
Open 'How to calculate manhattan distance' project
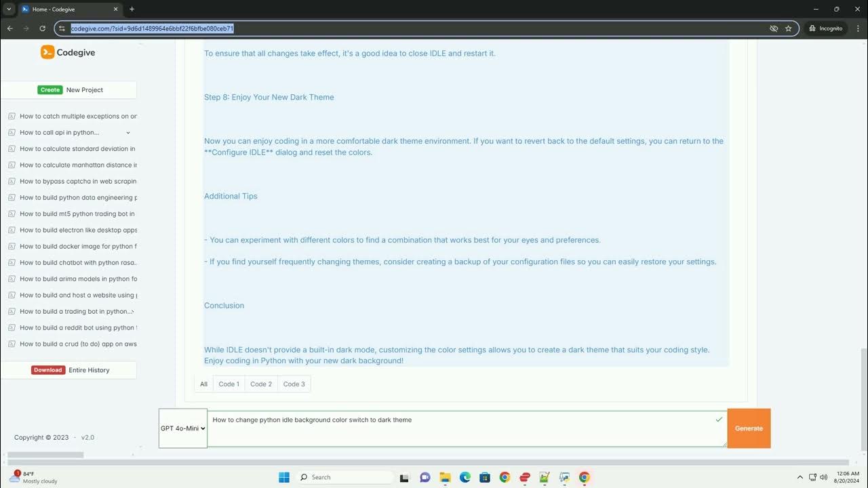coord(78,165)
